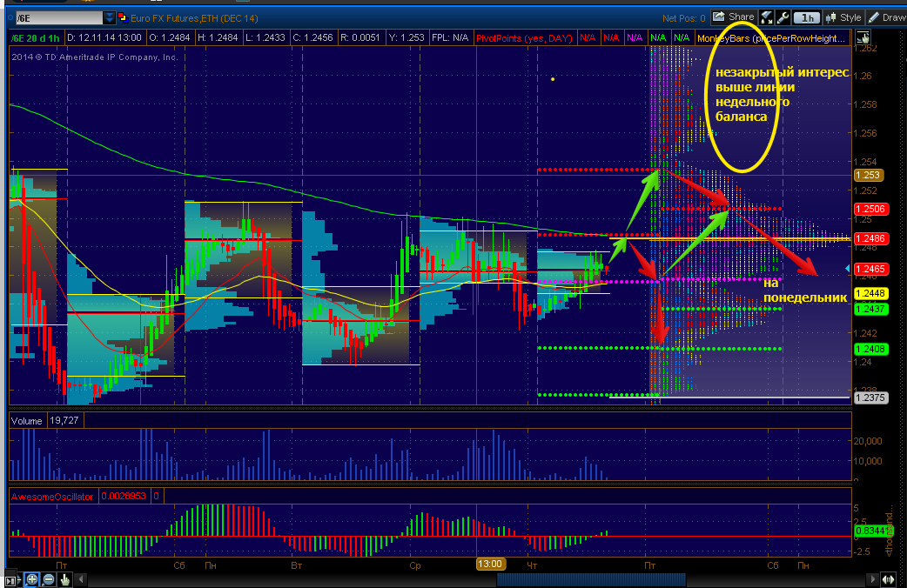Screen dimensions: 907x588
Task: Click the 1.2465 red price bubble
Action: click(x=871, y=269)
